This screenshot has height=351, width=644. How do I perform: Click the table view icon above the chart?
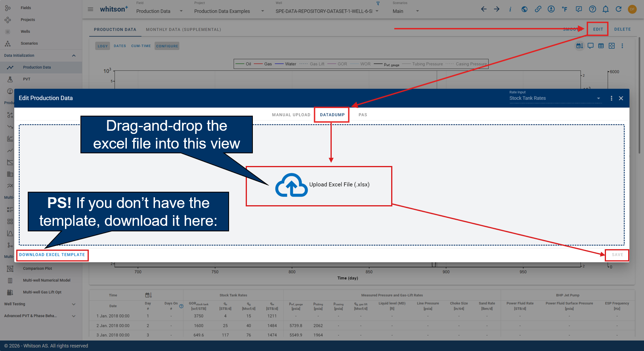[x=601, y=46]
